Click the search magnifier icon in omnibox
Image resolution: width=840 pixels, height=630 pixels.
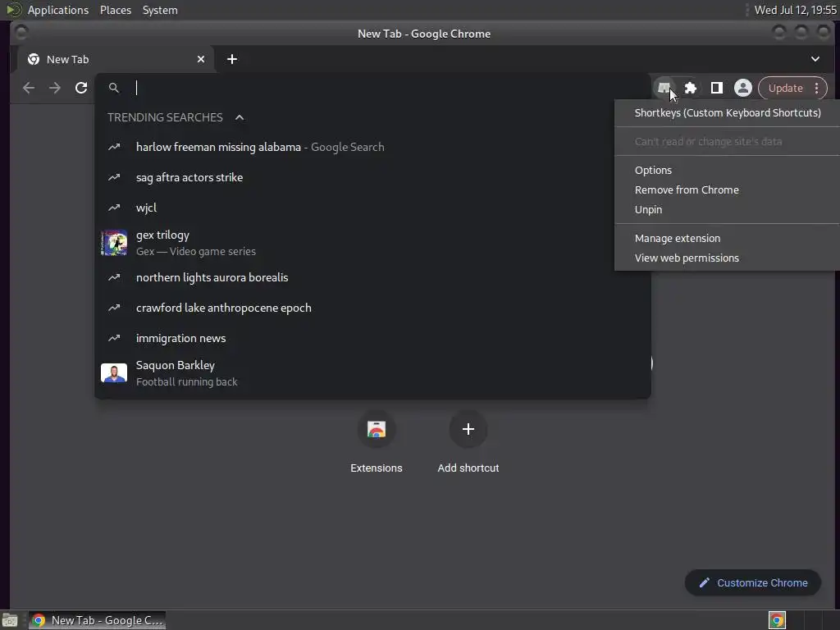click(x=113, y=88)
